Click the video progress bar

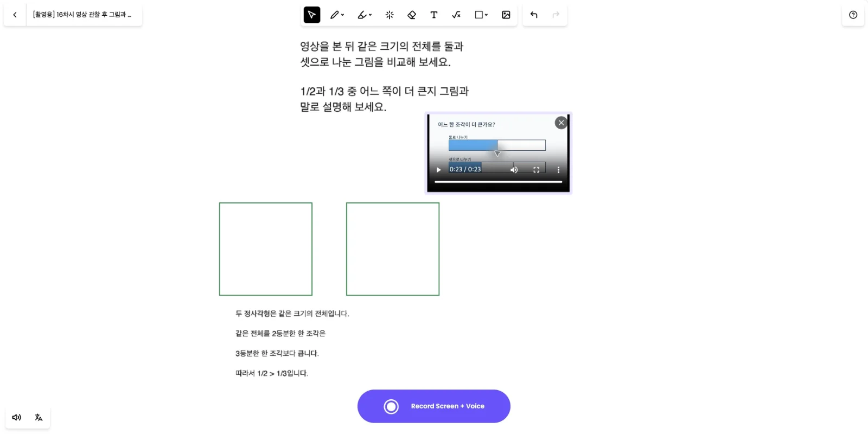(499, 182)
